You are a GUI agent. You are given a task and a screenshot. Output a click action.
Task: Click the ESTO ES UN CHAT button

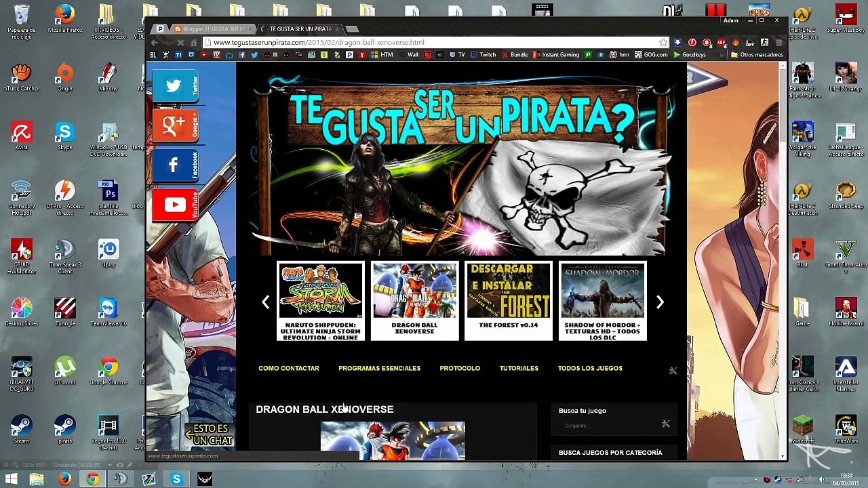click(210, 434)
